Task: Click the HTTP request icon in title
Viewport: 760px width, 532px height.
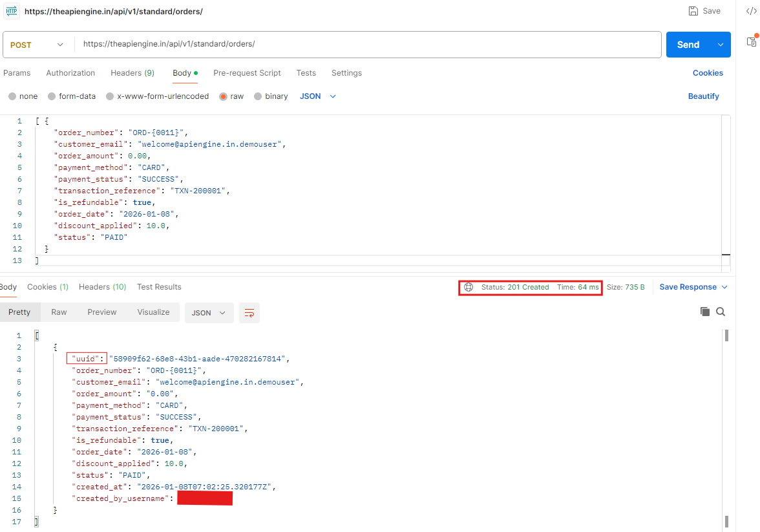Action: (12, 11)
